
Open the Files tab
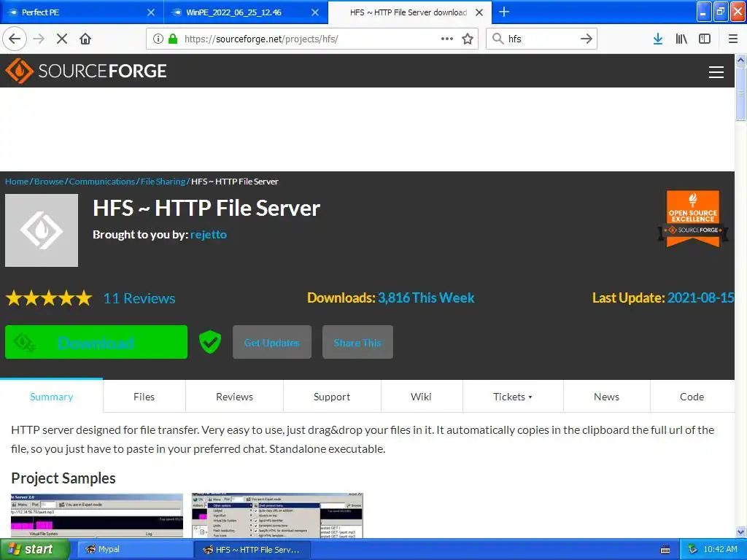(144, 397)
